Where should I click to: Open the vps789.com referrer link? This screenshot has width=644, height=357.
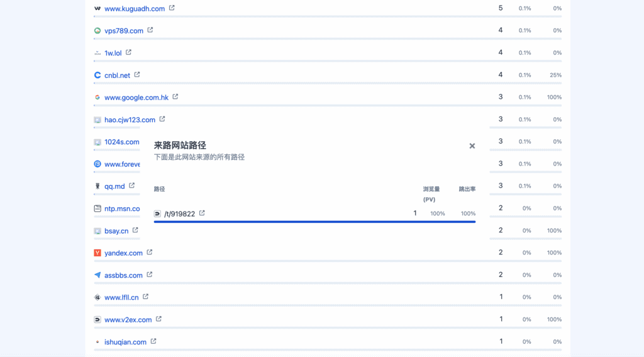pos(124,31)
